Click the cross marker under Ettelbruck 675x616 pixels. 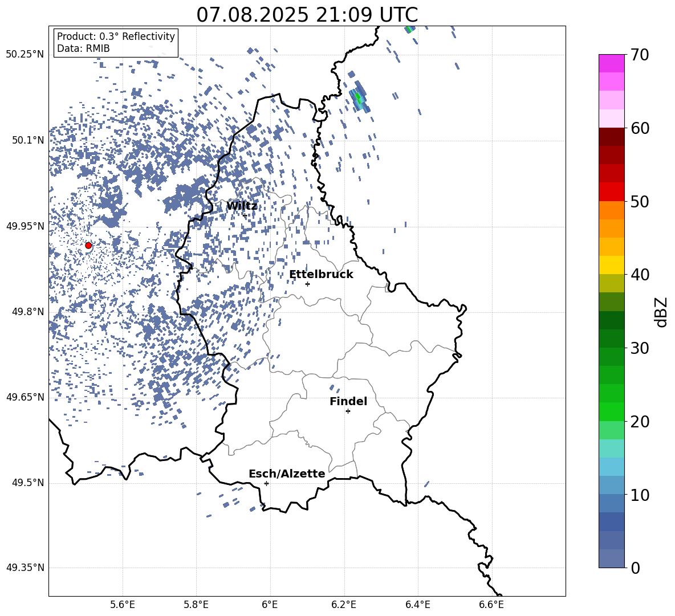click(307, 284)
